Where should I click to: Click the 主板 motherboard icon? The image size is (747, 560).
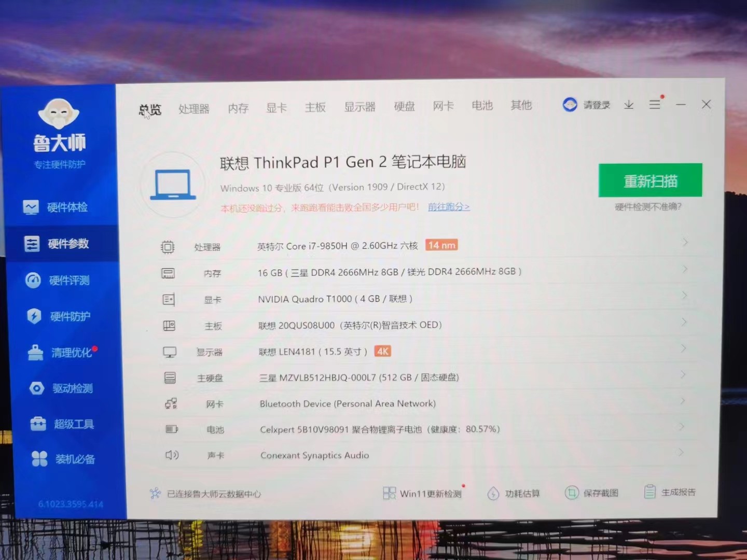tap(169, 326)
